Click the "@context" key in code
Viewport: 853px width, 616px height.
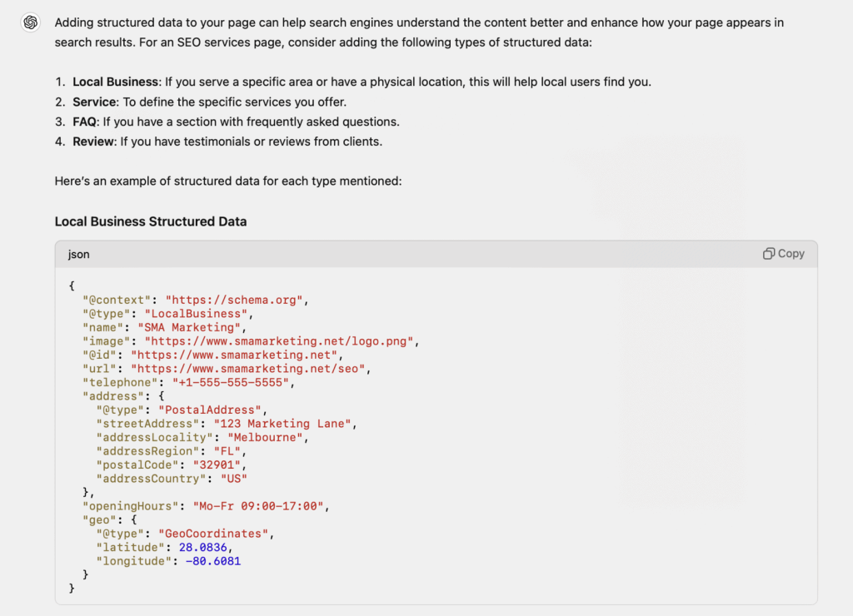(117, 301)
